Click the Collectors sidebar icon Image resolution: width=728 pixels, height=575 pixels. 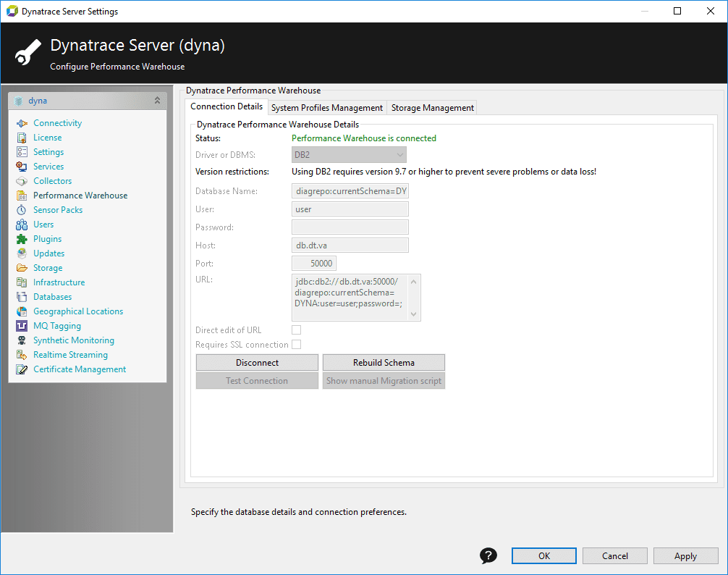(22, 180)
